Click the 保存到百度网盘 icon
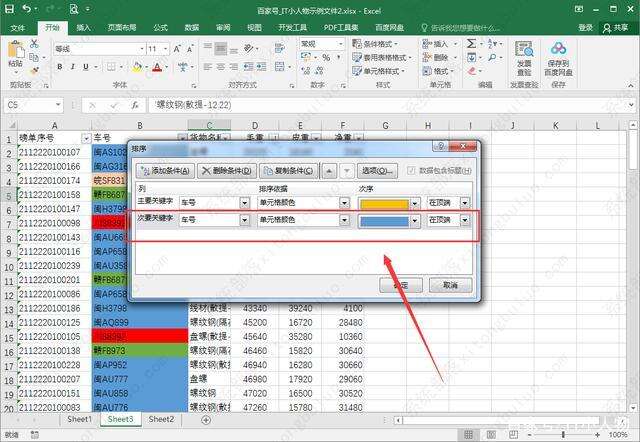This screenshot has height=442, width=640. pos(557,56)
